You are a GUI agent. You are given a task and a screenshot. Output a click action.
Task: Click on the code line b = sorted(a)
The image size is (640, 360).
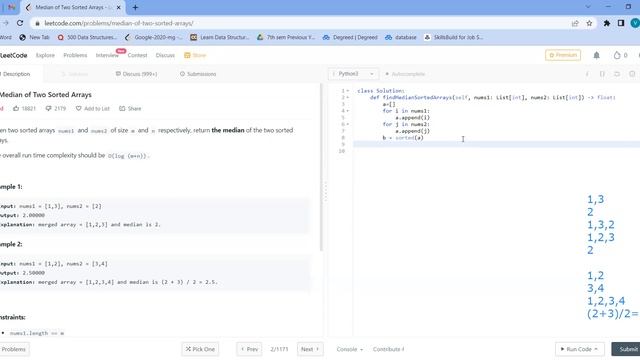403,138
